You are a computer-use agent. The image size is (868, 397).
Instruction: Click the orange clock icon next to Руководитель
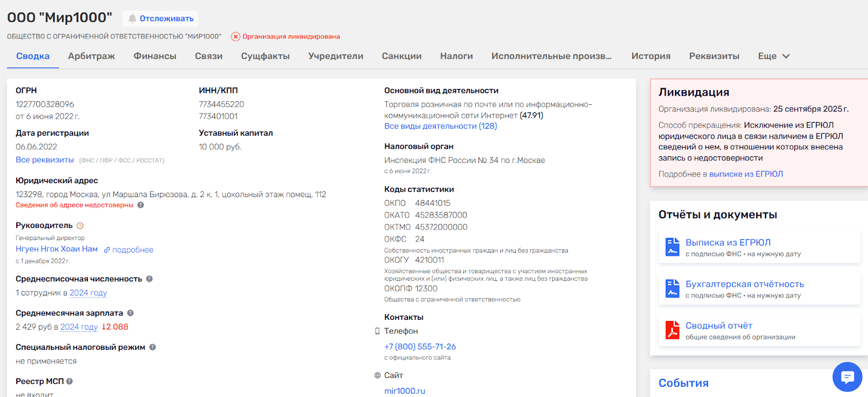click(80, 225)
